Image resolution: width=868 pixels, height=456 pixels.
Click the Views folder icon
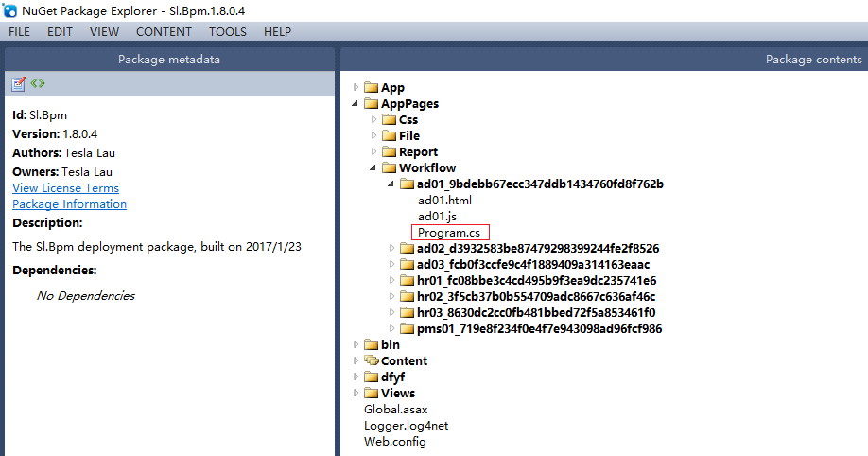click(x=371, y=394)
